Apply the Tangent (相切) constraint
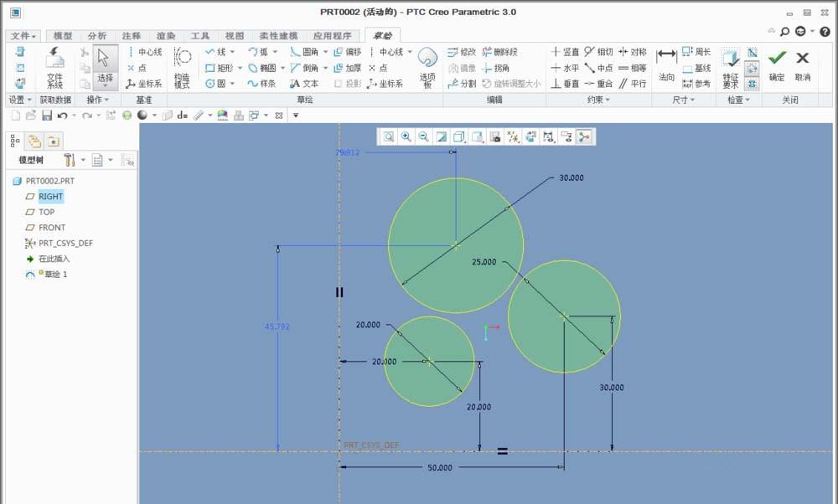This screenshot has height=504, width=838. (605, 53)
